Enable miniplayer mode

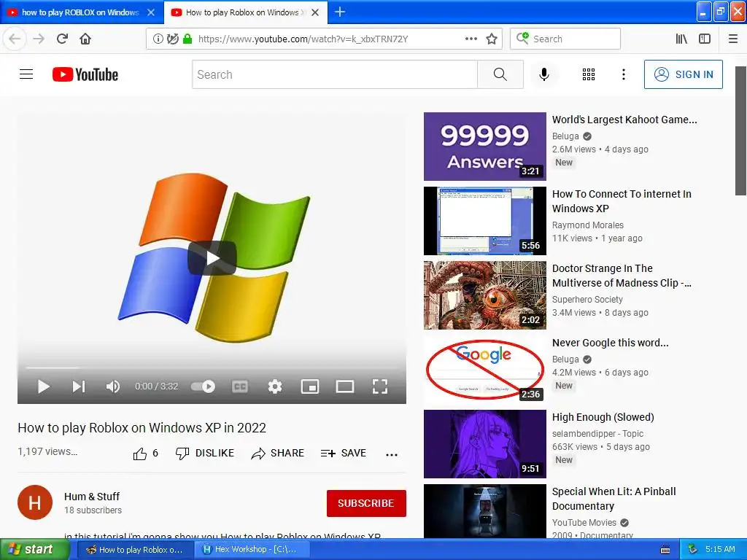309,386
